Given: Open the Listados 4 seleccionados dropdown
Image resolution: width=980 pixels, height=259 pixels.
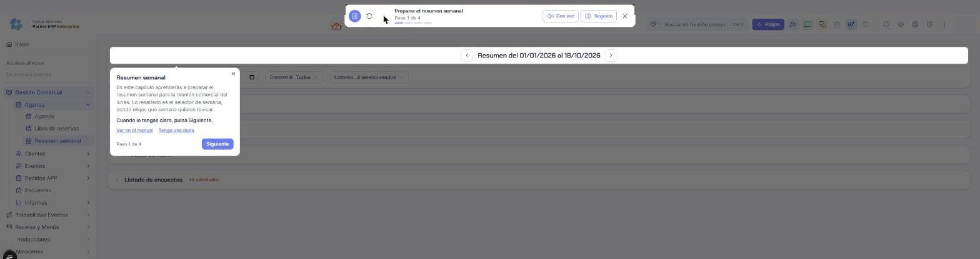Looking at the screenshot, I should pyautogui.click(x=368, y=77).
